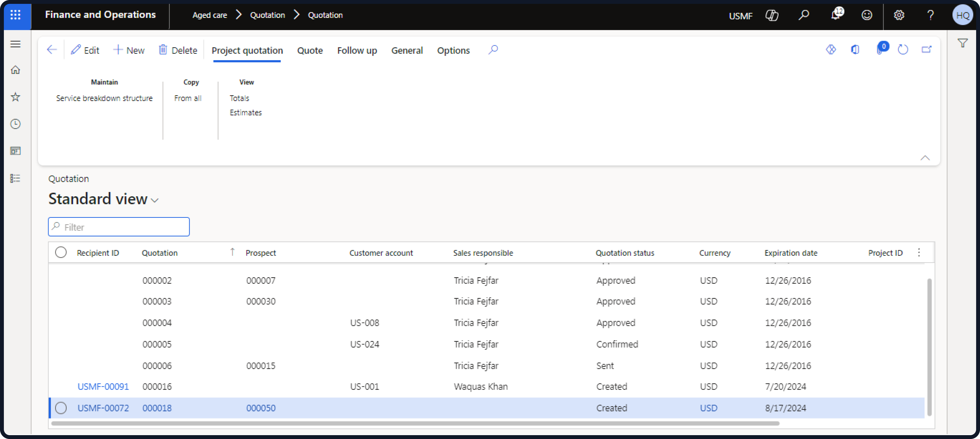Select the row USMF-00072 circle
The image size is (980, 439).
pyautogui.click(x=60, y=408)
